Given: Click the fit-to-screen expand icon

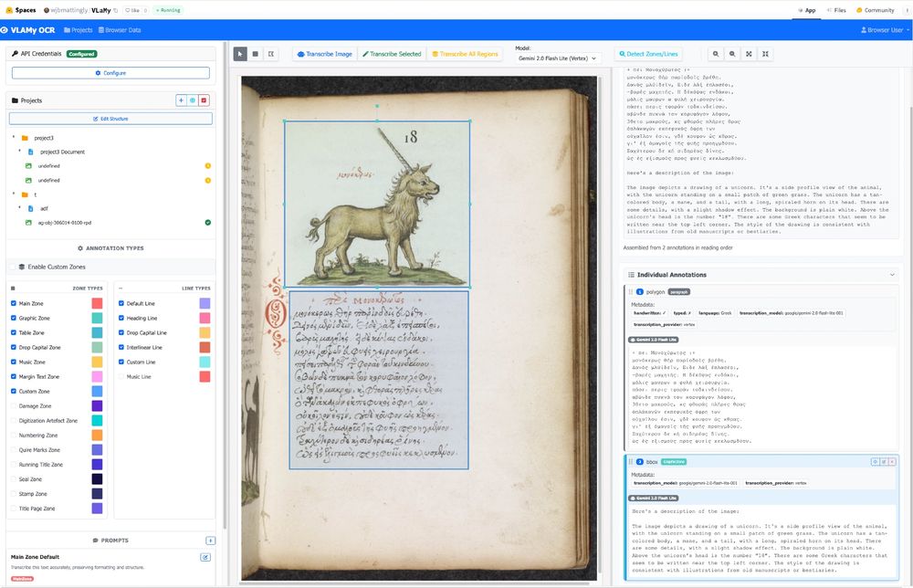Looking at the screenshot, I should click(749, 54).
